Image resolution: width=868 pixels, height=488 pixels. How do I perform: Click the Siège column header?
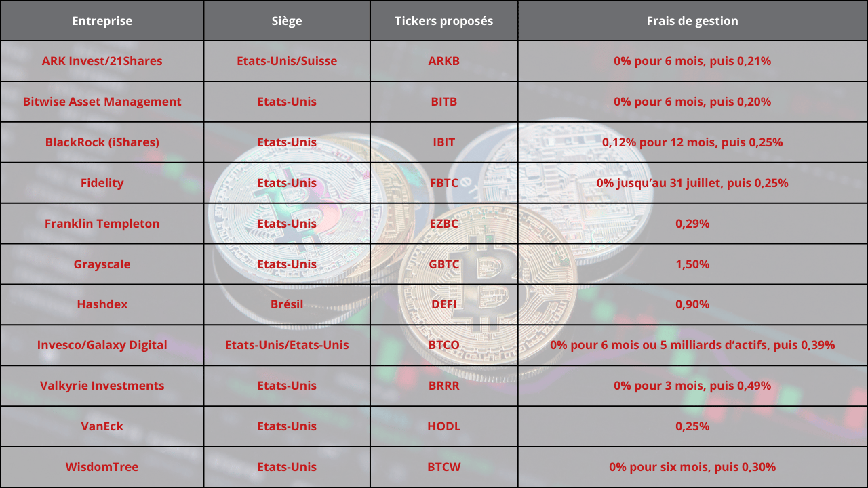tap(287, 21)
